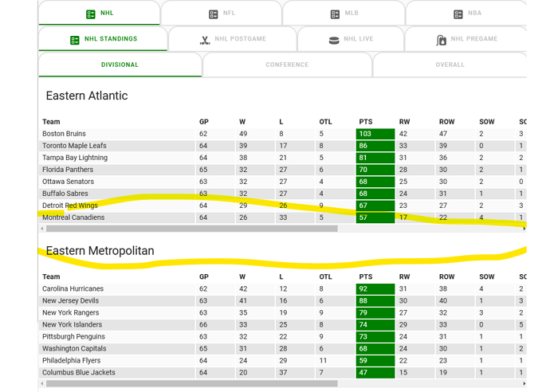Click the Eastern Metropolitan horizontal scrollbar
The width and height of the screenshot is (550, 392).
pyautogui.click(x=191, y=383)
